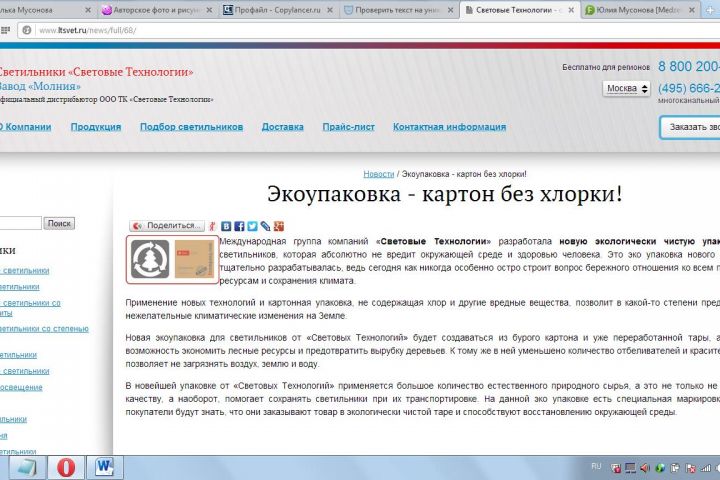The image size is (720, 480).
Task: Click the Завод «Молния» header link
Action: [x=40, y=86]
